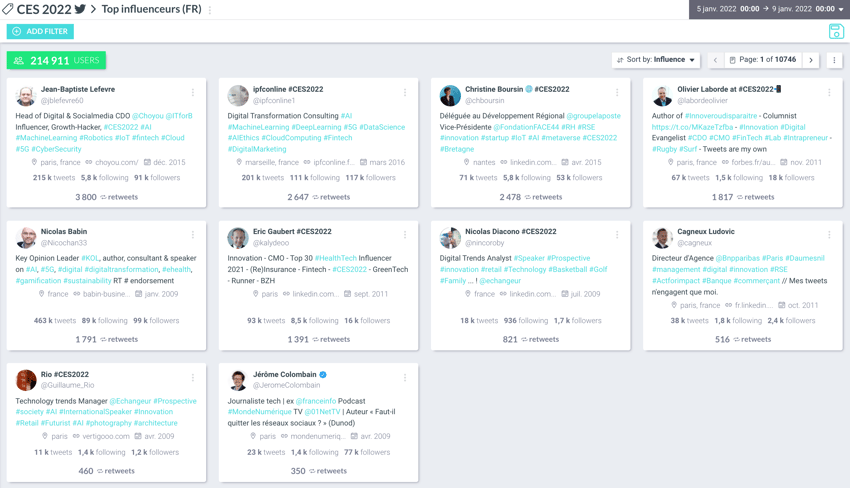Image resolution: width=850 pixels, height=488 pixels.
Task: Click the https://t.co/MKazeTzfba link
Action: (x=692, y=127)
